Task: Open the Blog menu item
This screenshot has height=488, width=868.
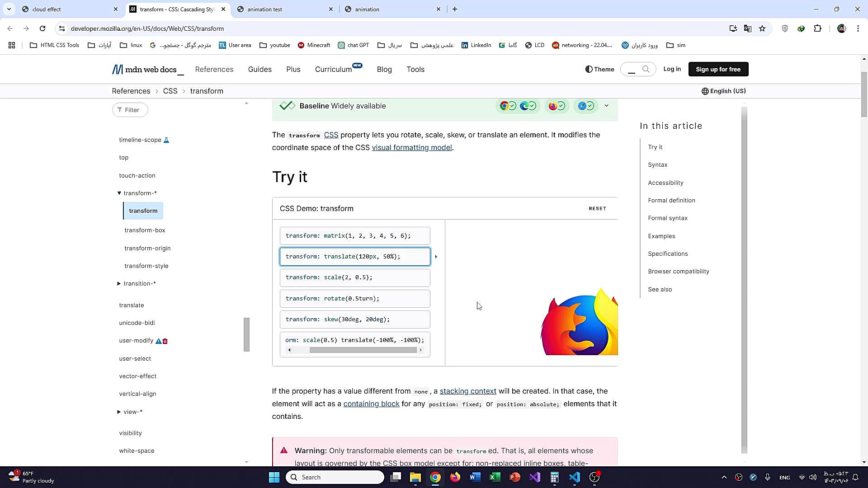Action: click(x=384, y=69)
